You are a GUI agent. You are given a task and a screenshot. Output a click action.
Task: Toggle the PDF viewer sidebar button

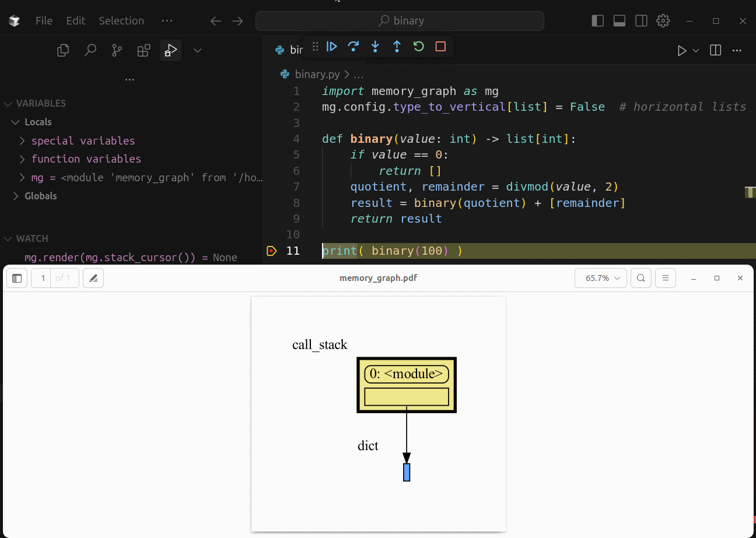(17, 278)
